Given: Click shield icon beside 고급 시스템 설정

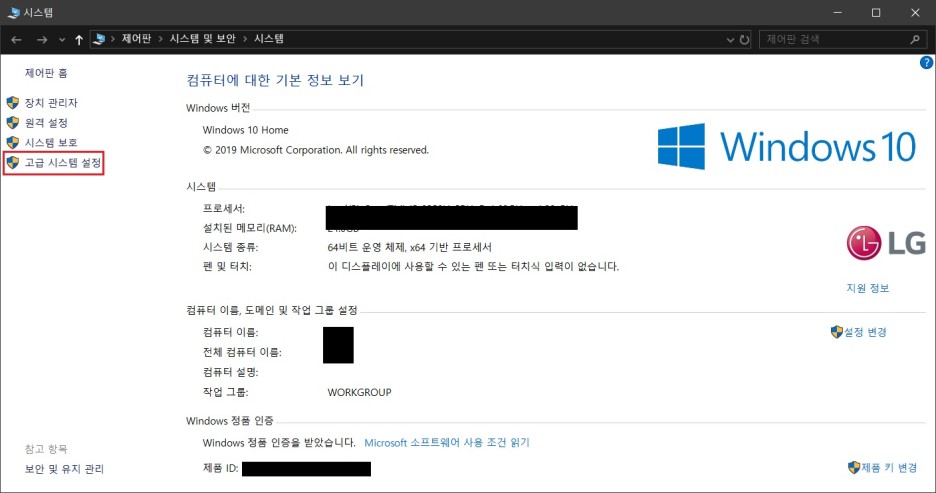Looking at the screenshot, I should (13, 162).
